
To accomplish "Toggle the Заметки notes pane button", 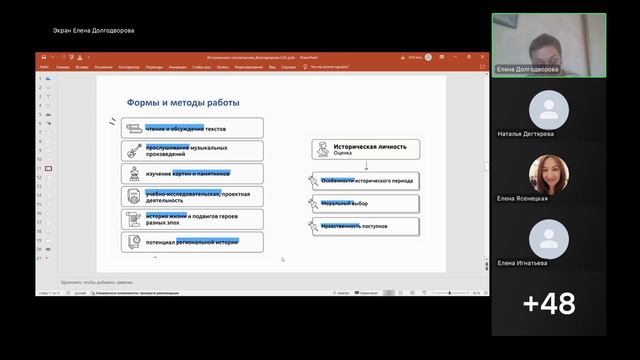I will (341, 293).
